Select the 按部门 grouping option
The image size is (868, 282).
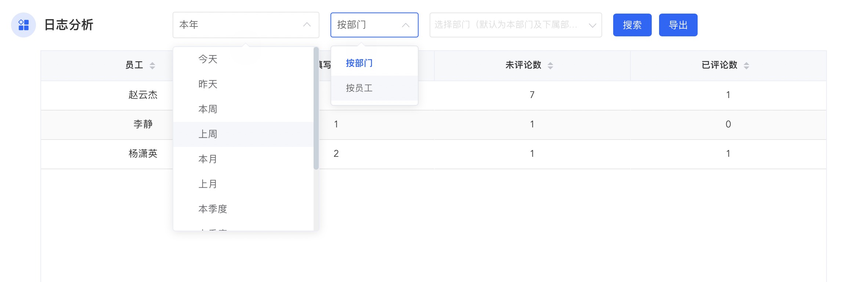click(359, 63)
